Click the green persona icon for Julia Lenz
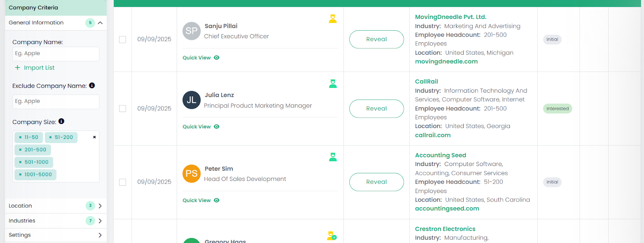Viewport: 644px width, 243px height. coord(333,83)
